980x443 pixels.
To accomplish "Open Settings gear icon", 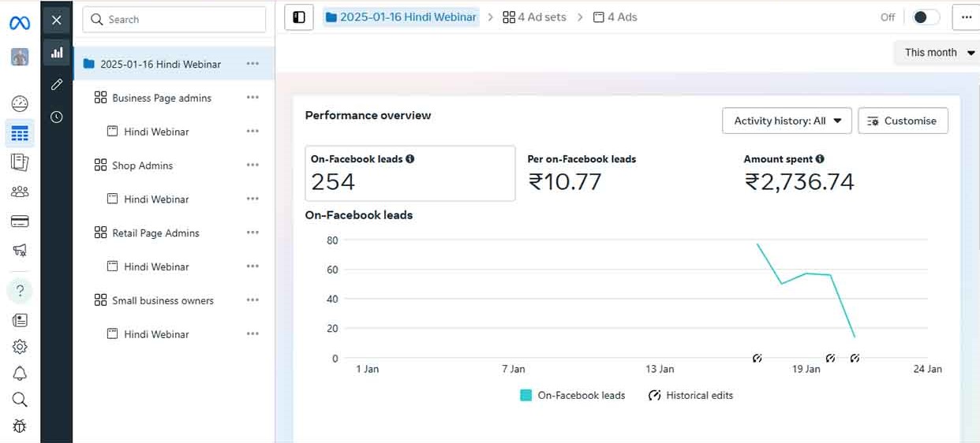I will click(x=20, y=347).
